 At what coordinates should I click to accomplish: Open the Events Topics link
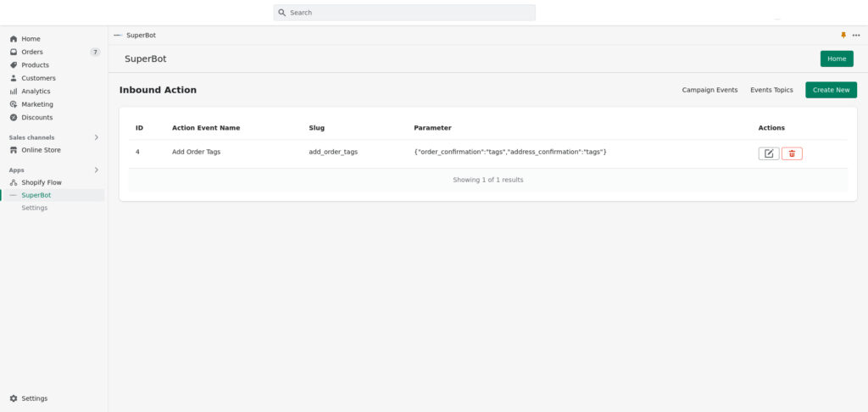771,90
